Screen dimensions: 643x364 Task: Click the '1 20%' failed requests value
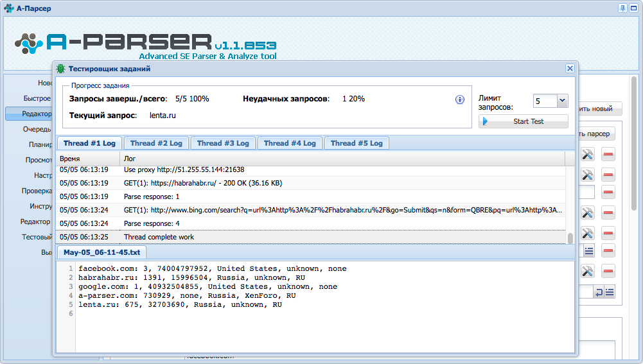click(353, 99)
